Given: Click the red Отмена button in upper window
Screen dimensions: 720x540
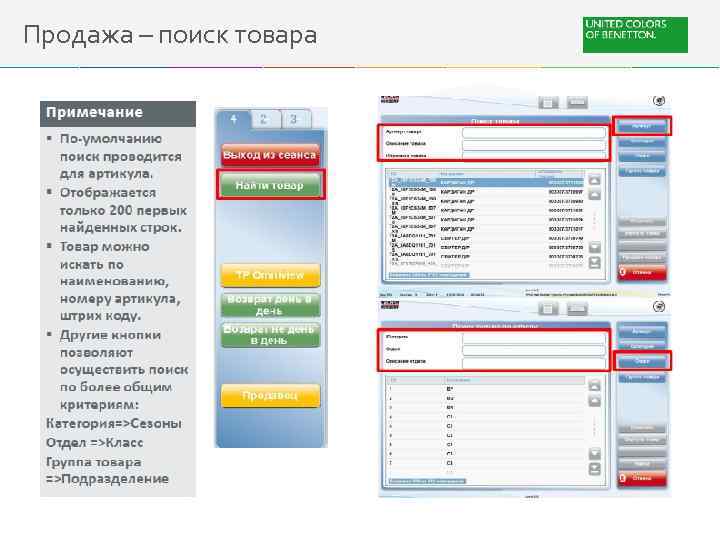Looking at the screenshot, I should point(641,272).
